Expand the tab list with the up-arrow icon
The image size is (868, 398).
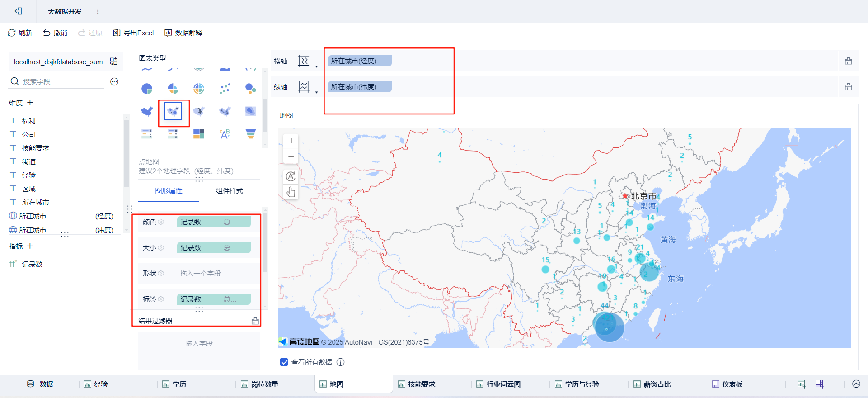click(x=856, y=384)
